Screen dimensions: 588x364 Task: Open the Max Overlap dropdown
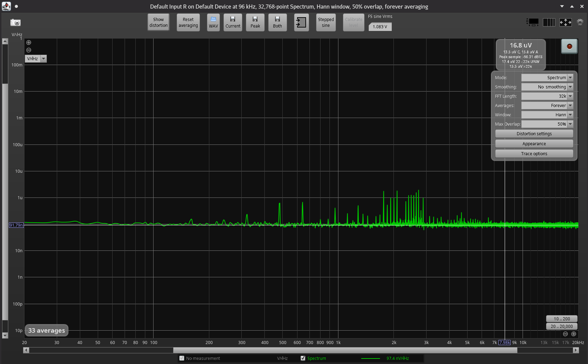pyautogui.click(x=547, y=124)
